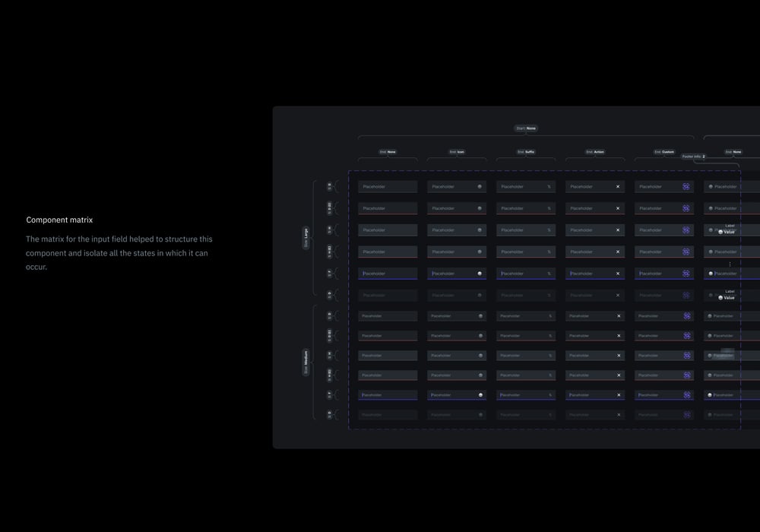Click the dimmed disabled Placeholder input in the bottom row
760x532 pixels.
click(x=388, y=414)
